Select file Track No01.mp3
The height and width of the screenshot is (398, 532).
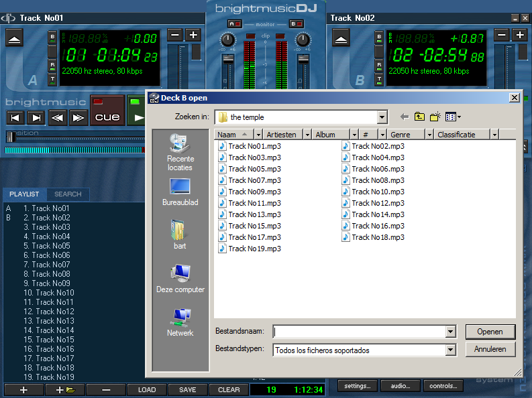tap(250, 146)
